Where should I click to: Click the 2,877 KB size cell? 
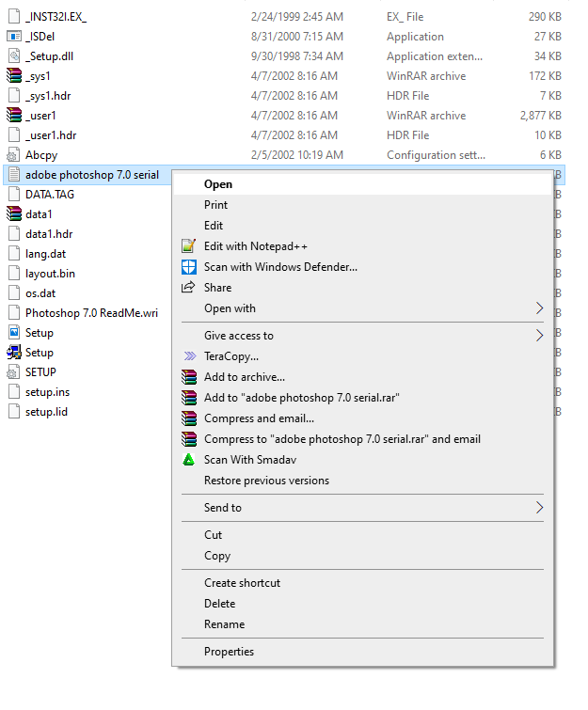(540, 116)
